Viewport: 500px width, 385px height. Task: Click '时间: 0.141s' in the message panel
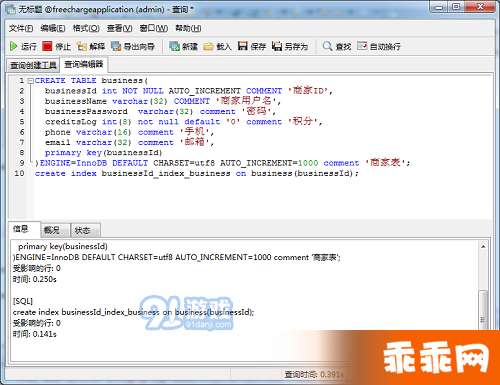point(35,334)
